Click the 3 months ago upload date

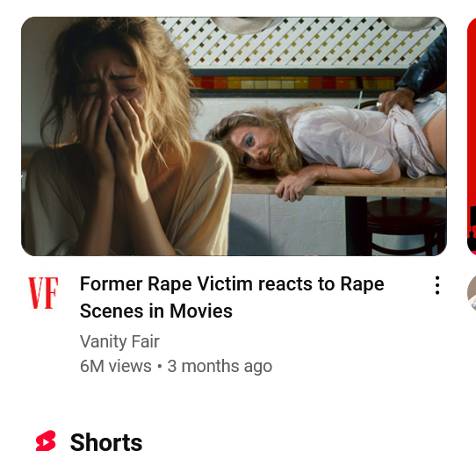point(220,366)
